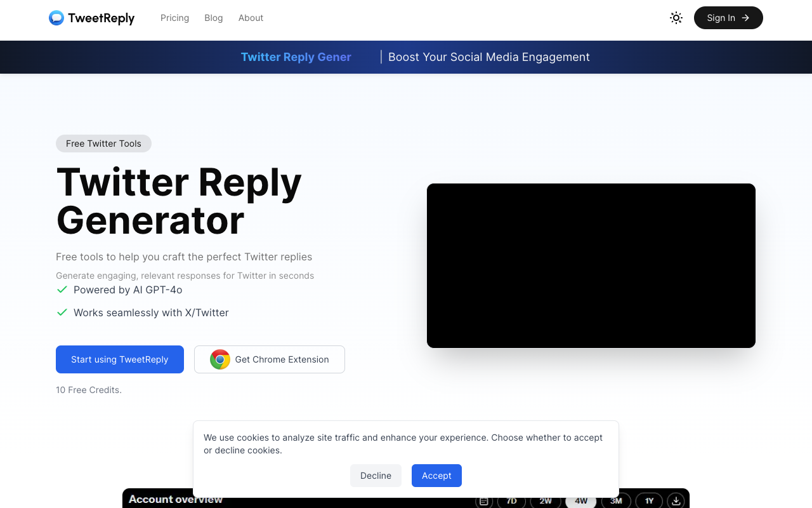Image resolution: width=812 pixels, height=508 pixels.
Task: Select the 3M range in Account overview
Action: click(616, 501)
